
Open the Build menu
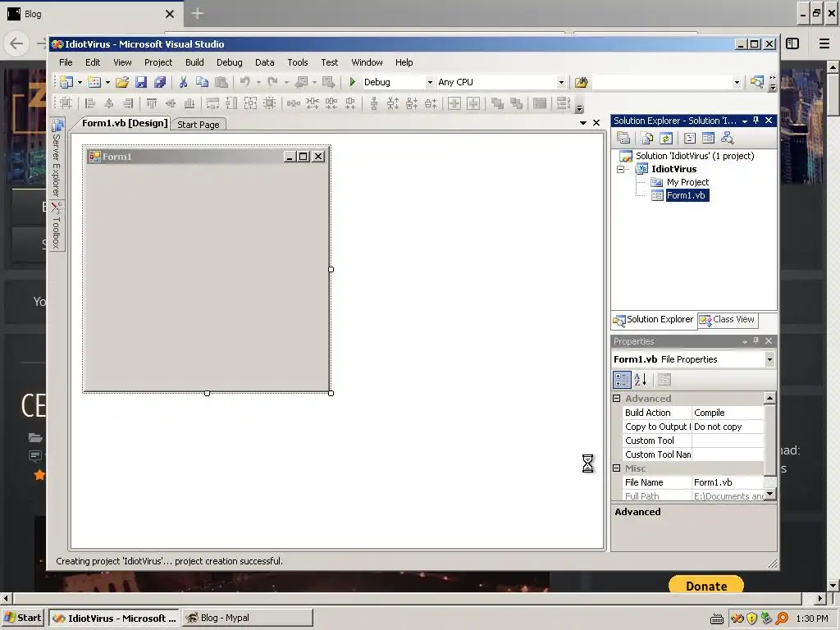click(194, 62)
